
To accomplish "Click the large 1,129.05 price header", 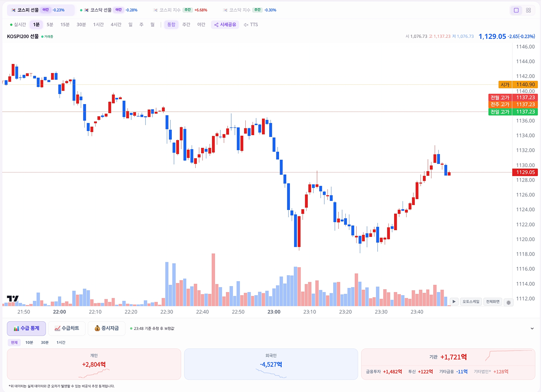I will click(x=492, y=36).
